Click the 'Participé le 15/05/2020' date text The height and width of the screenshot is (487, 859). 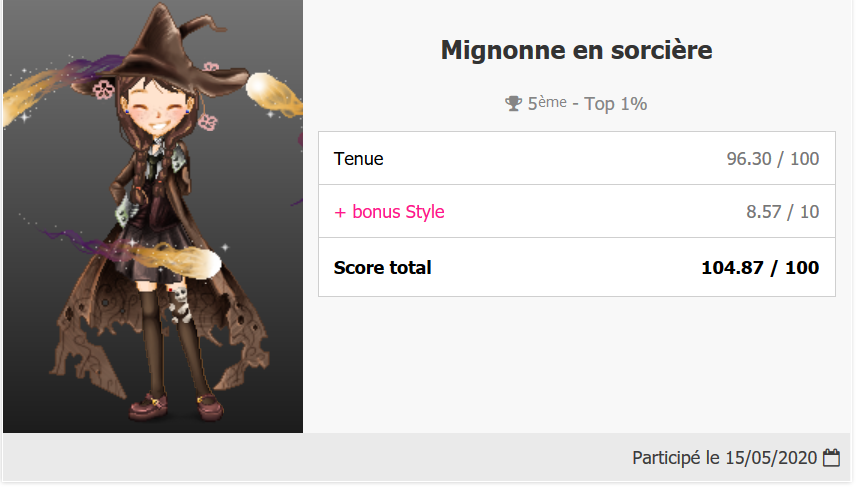tap(724, 458)
